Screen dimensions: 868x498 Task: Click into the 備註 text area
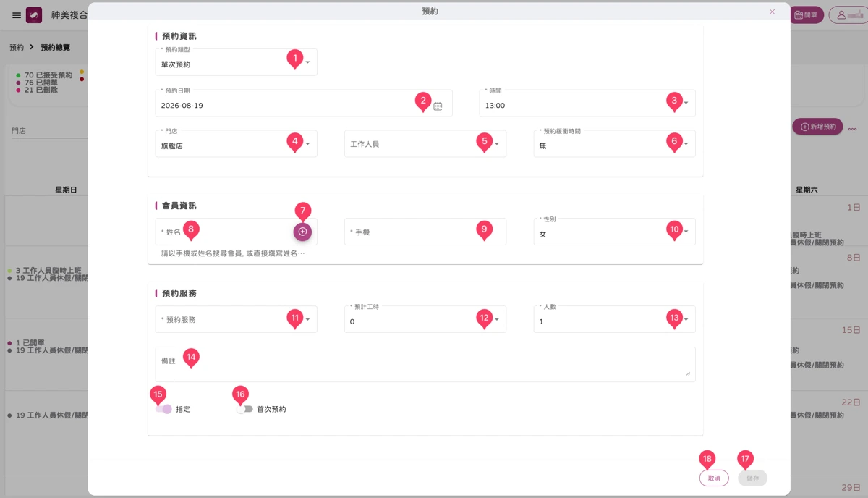(425, 364)
